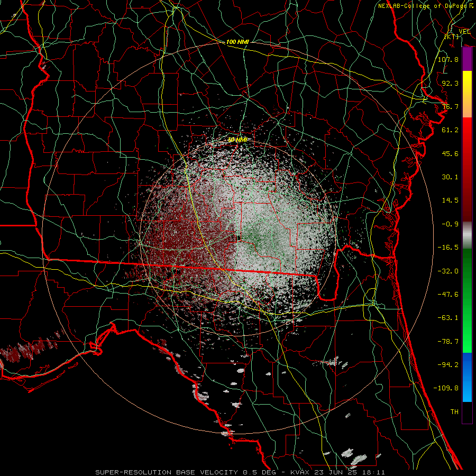Select the -47.6 legend value
Screen dimensions: 476x476
(448, 295)
